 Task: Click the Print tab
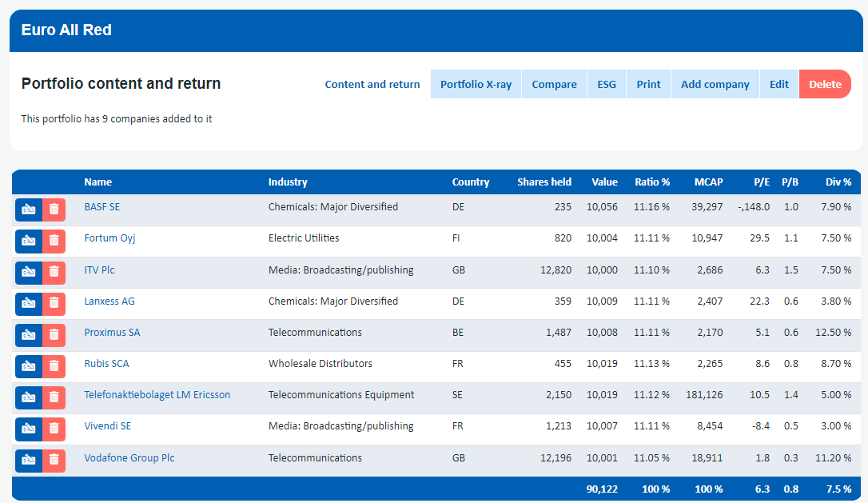[x=649, y=84]
